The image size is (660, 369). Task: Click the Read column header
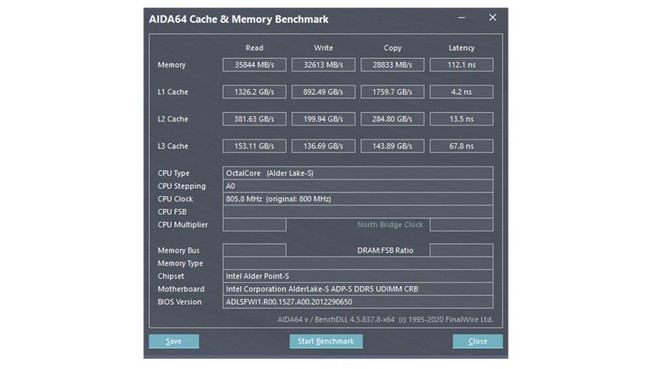click(254, 48)
